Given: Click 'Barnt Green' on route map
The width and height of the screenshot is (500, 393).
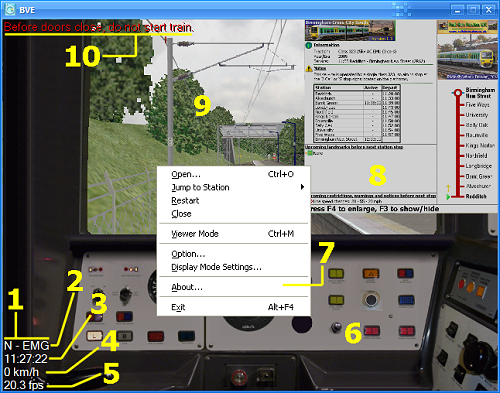Looking at the screenshot, I should coord(479,176).
